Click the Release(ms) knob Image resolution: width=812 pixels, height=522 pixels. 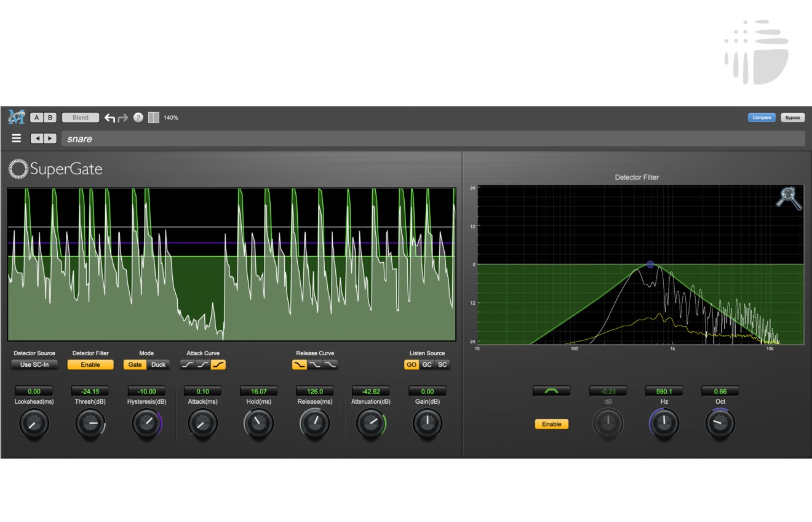click(x=315, y=424)
